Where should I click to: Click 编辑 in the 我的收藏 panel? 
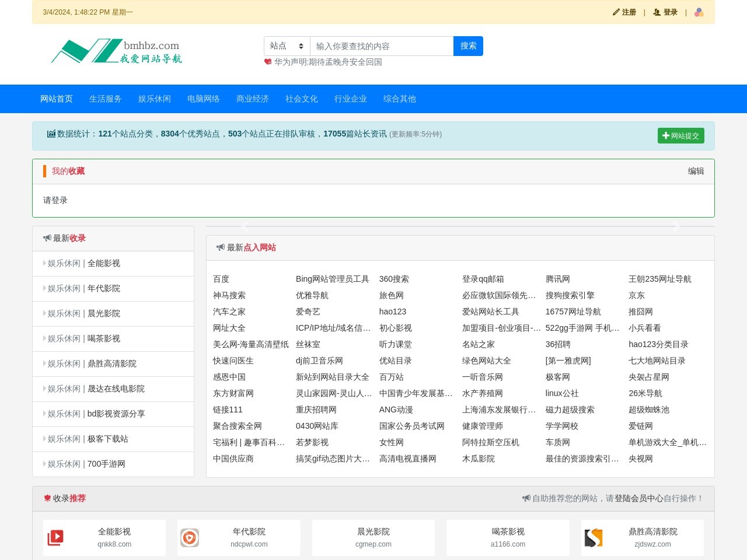tap(697, 171)
